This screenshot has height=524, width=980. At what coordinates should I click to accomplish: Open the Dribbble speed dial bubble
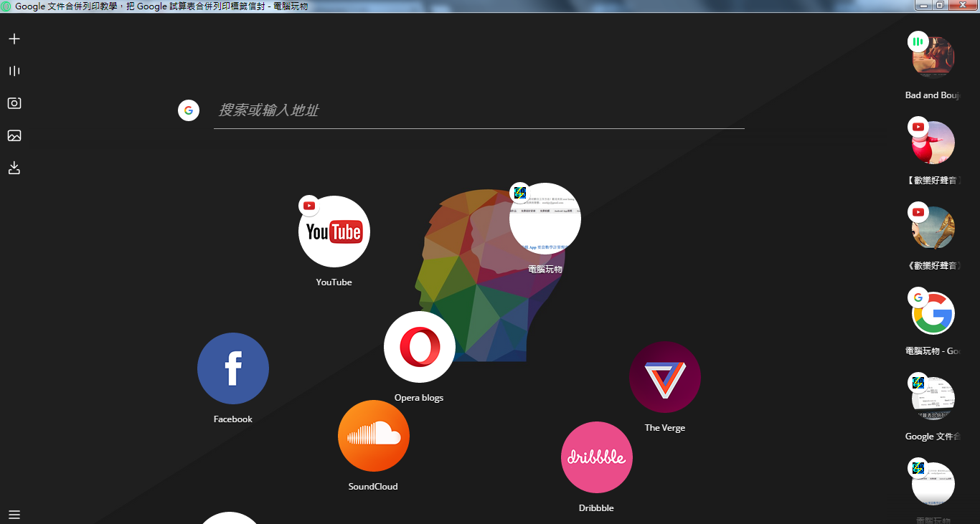[597, 457]
